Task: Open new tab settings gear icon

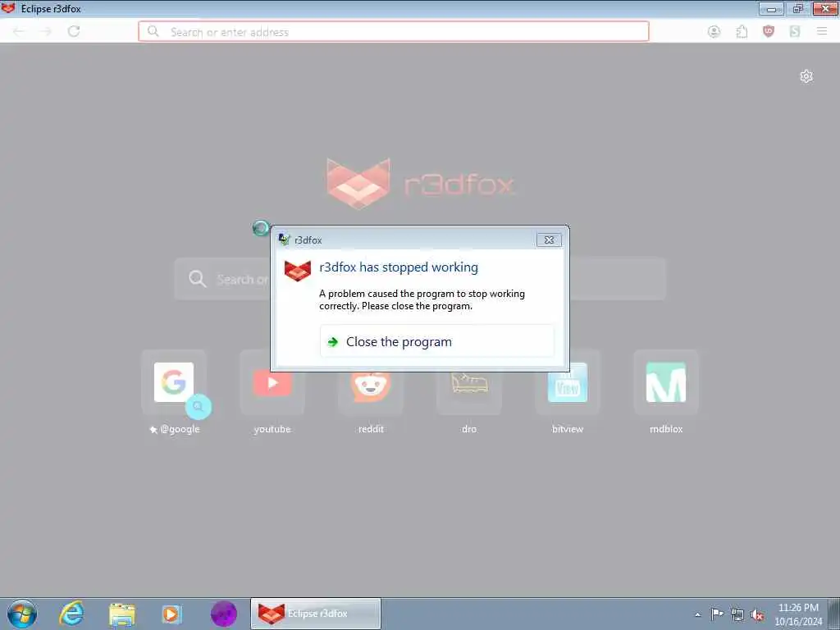Action: (806, 76)
